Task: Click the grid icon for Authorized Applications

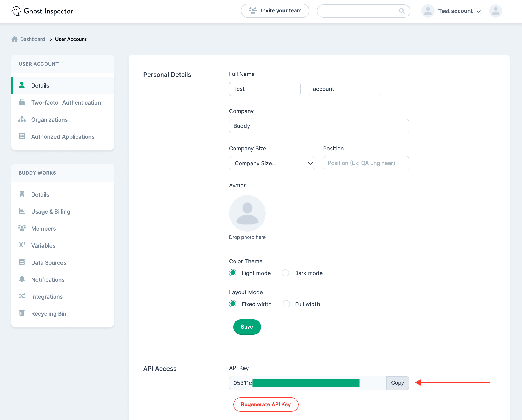Action: click(22, 136)
